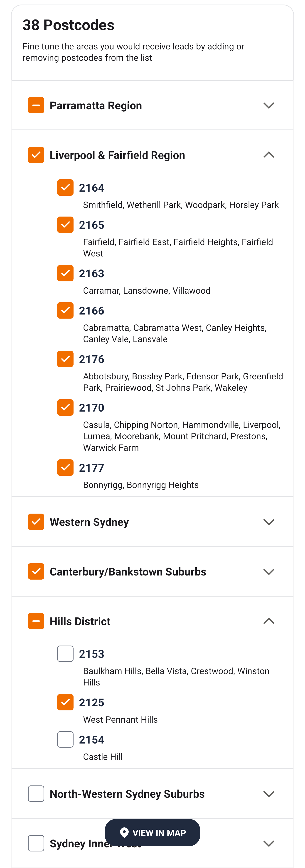Click the View in Map button

(x=152, y=832)
